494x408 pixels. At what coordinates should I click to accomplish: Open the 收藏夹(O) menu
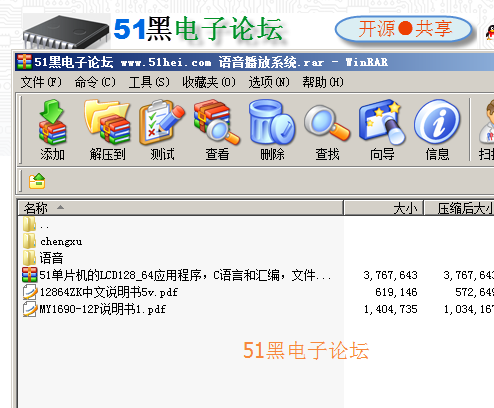(x=209, y=82)
